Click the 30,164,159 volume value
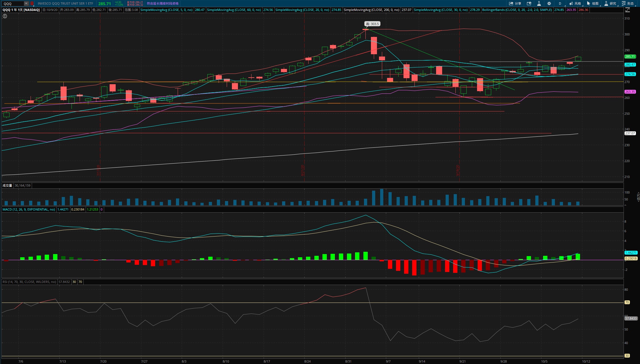This screenshot has height=364, width=640. pyautogui.click(x=22, y=185)
